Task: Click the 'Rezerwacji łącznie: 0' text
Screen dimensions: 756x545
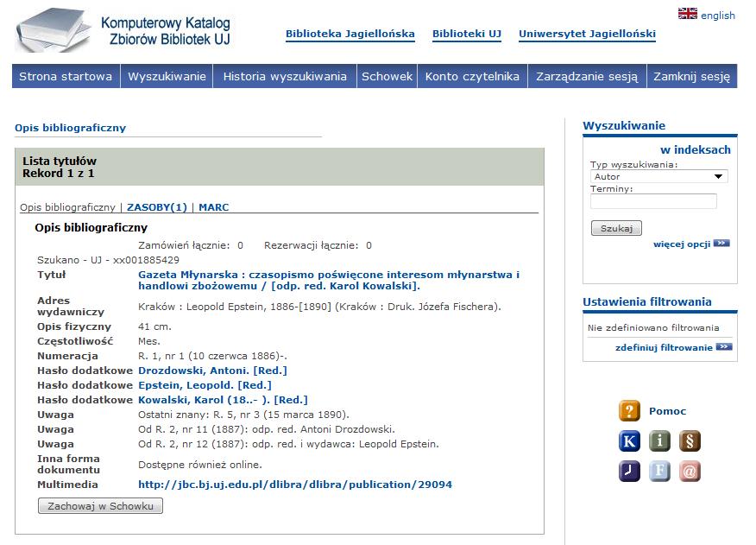Action: coord(318,245)
